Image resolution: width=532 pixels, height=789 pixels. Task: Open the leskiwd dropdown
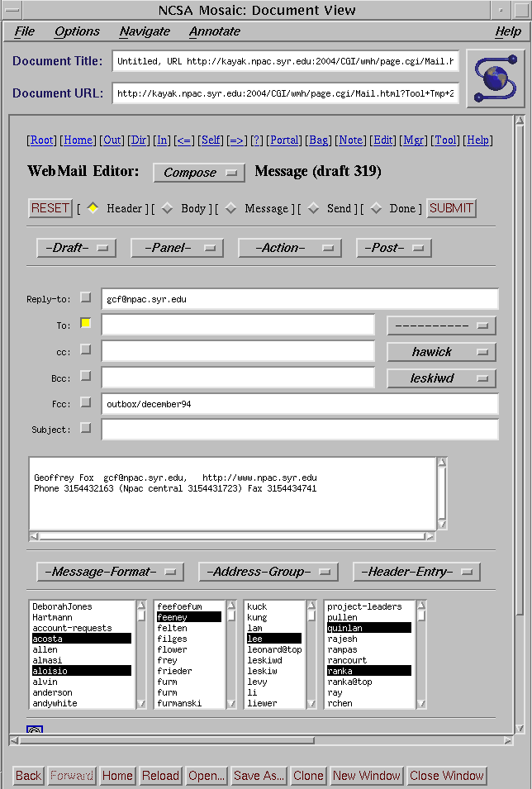pyautogui.click(x=441, y=378)
